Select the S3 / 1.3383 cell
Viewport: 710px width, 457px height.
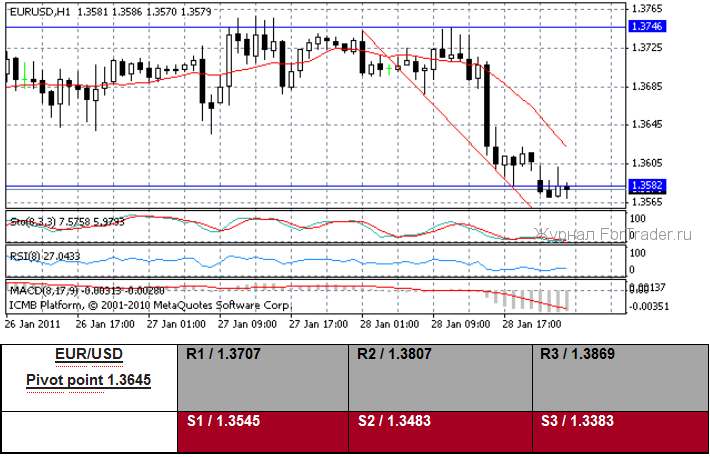tap(621, 432)
